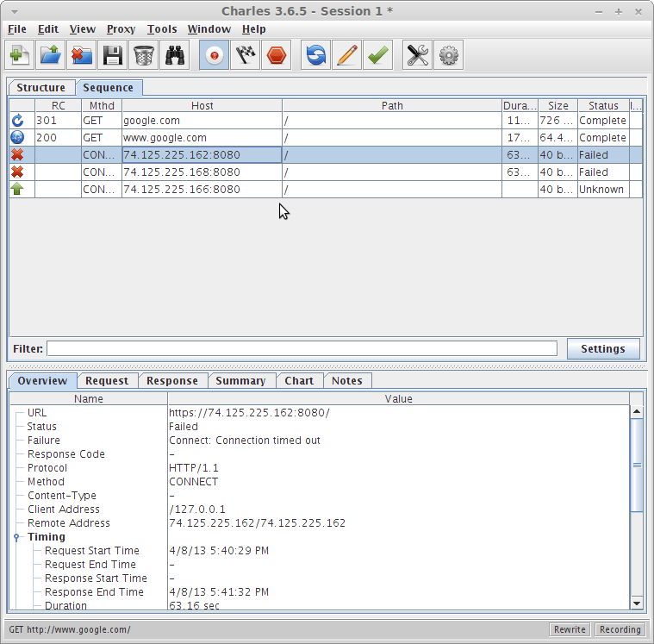Sort by the Mthd column header
Image resolution: width=654 pixels, height=644 pixels.
click(x=102, y=105)
